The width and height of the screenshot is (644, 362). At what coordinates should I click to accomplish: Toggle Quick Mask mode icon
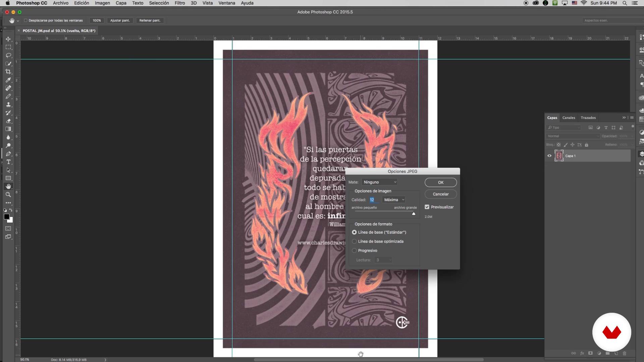pyautogui.click(x=8, y=229)
